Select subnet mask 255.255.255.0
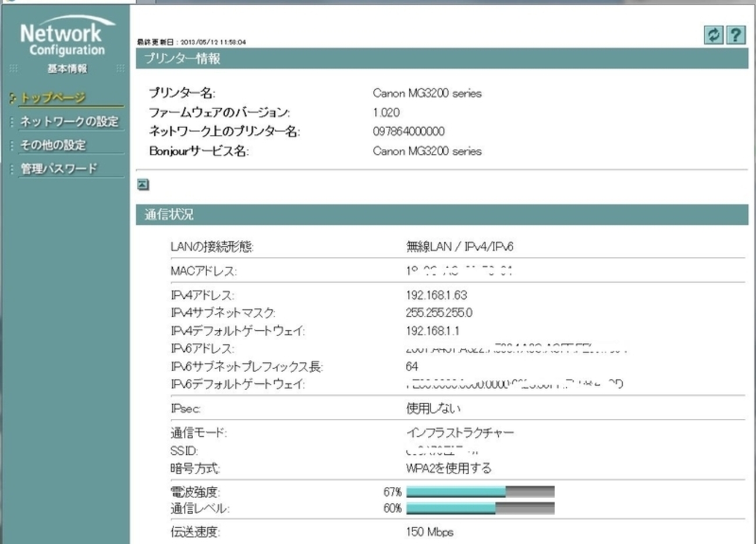The image size is (756, 544). 439,313
